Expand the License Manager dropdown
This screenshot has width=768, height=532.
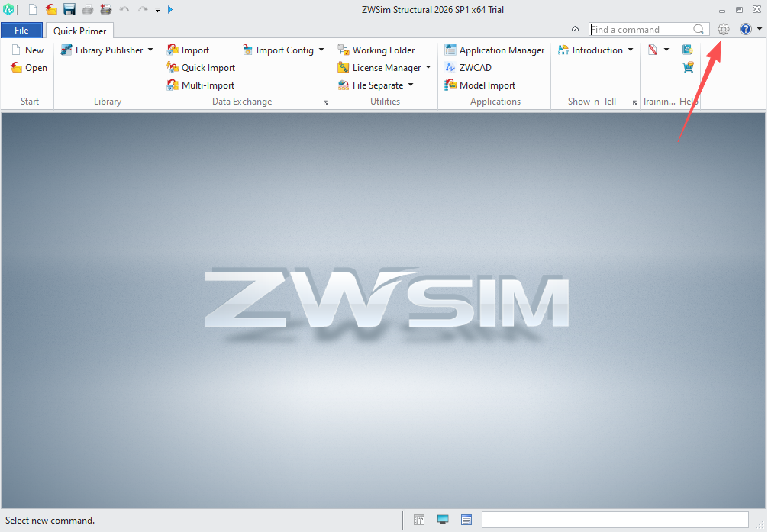tap(428, 68)
